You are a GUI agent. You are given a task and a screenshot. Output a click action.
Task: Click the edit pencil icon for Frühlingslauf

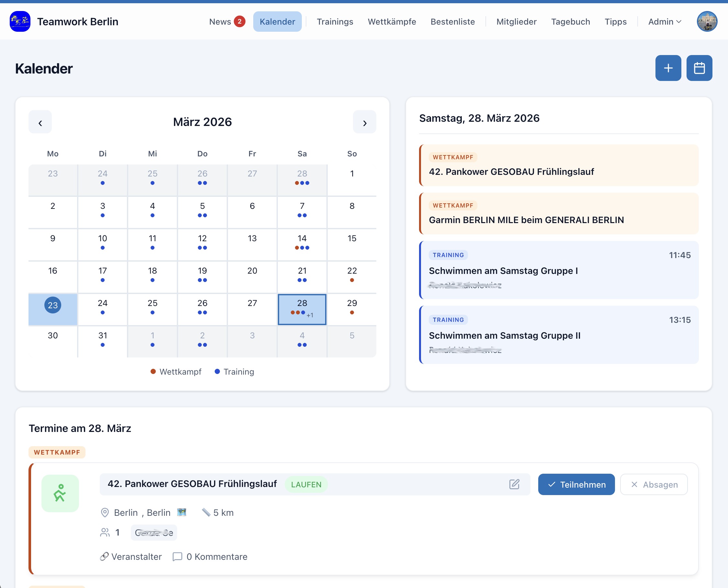pos(514,484)
